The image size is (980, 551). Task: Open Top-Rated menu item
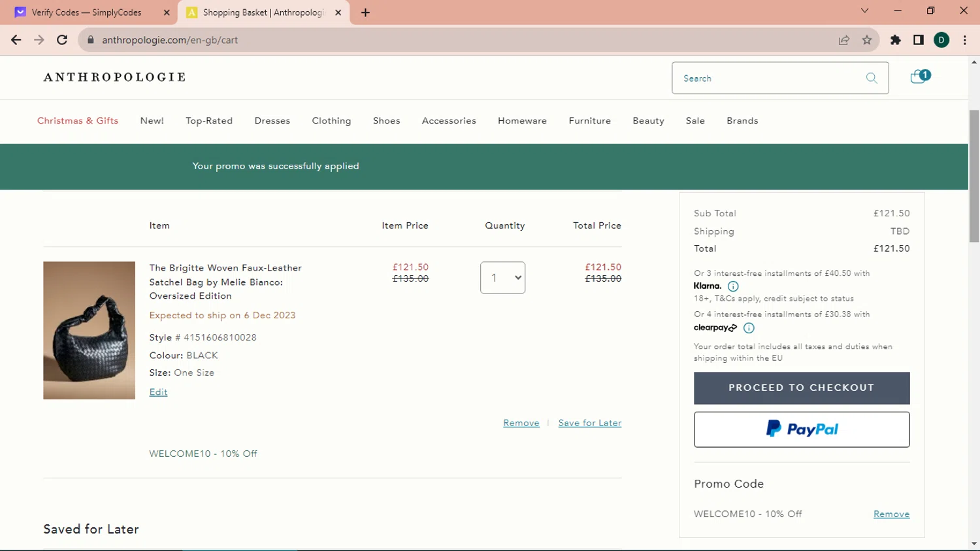[x=209, y=121]
